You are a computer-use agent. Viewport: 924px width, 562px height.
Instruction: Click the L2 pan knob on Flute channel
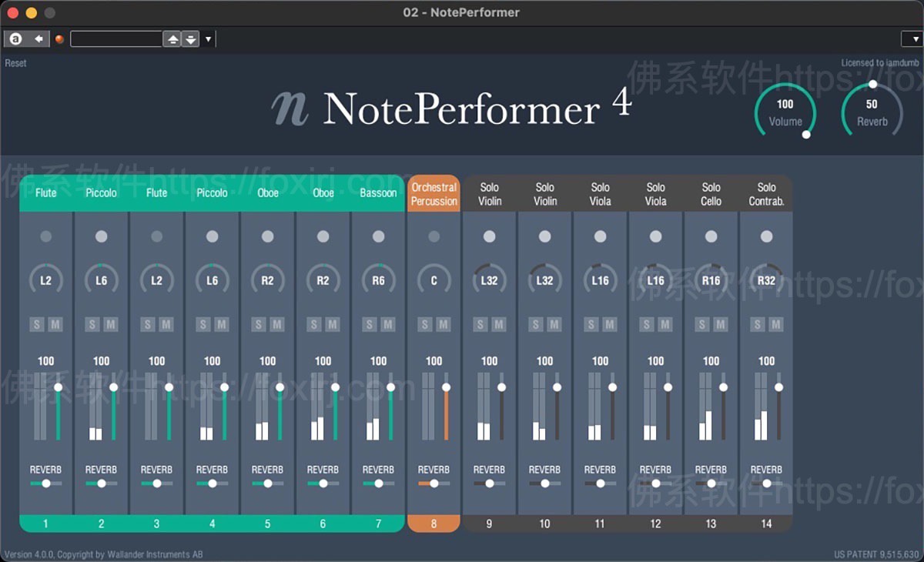click(x=45, y=280)
